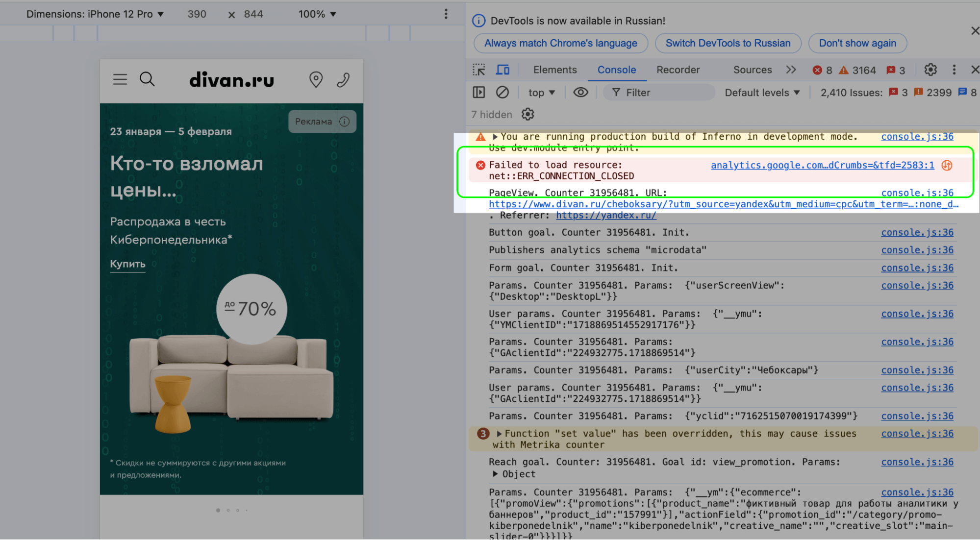Click the 2399 issues orange badge

pos(932,93)
